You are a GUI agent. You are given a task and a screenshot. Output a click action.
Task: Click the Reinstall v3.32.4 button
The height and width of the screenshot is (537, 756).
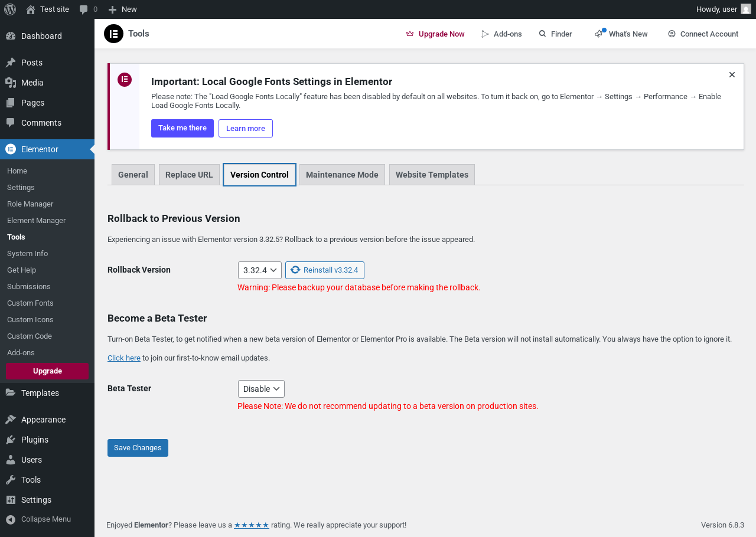coord(325,270)
